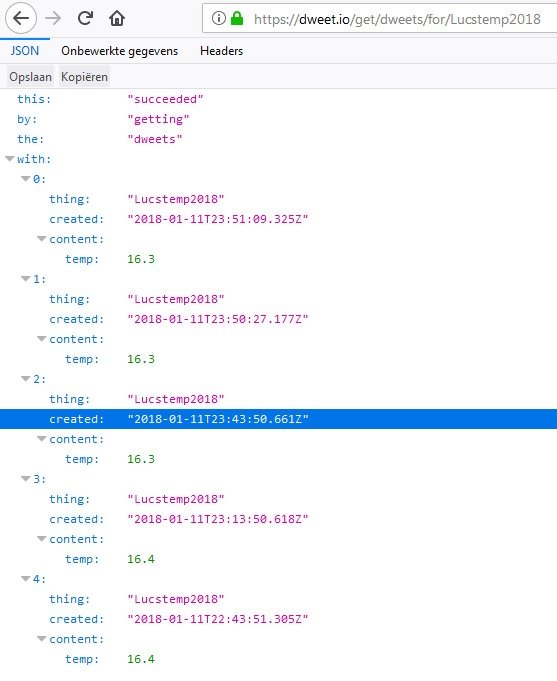557x681 pixels.
Task: Collapse the content node of item 3
Action: tap(42, 539)
